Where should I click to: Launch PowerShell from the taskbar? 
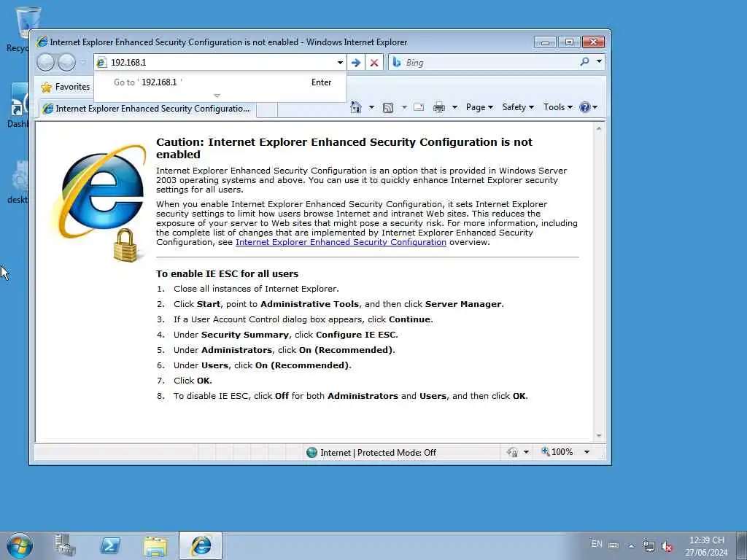click(110, 545)
